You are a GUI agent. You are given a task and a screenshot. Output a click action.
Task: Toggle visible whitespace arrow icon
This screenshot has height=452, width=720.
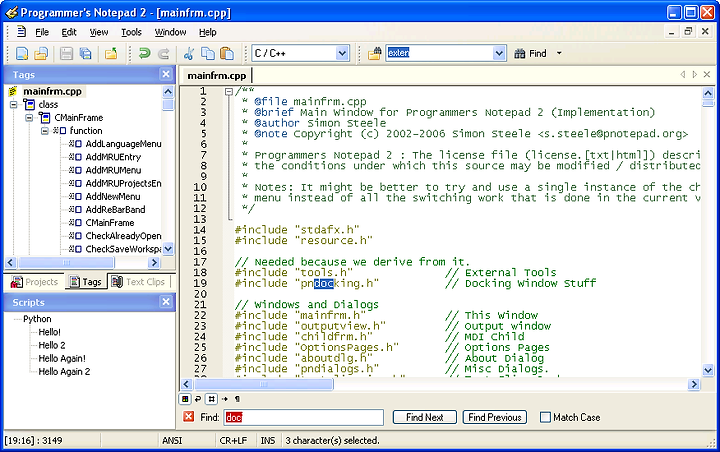[x=225, y=399]
